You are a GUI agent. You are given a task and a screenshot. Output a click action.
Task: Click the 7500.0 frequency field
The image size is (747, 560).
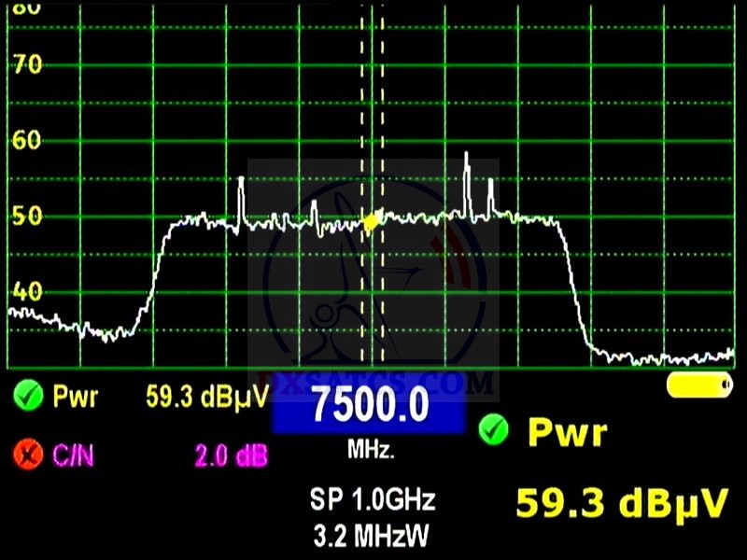369,406
